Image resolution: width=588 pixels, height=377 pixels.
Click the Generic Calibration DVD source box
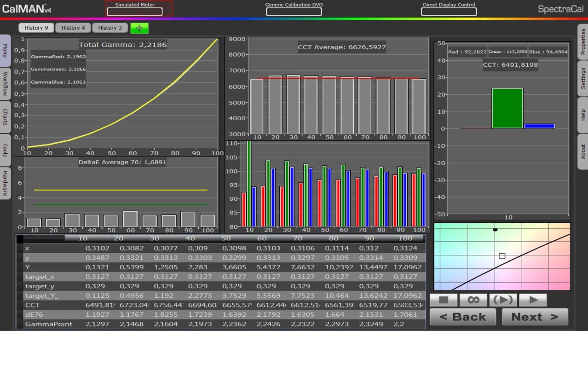click(x=294, y=12)
